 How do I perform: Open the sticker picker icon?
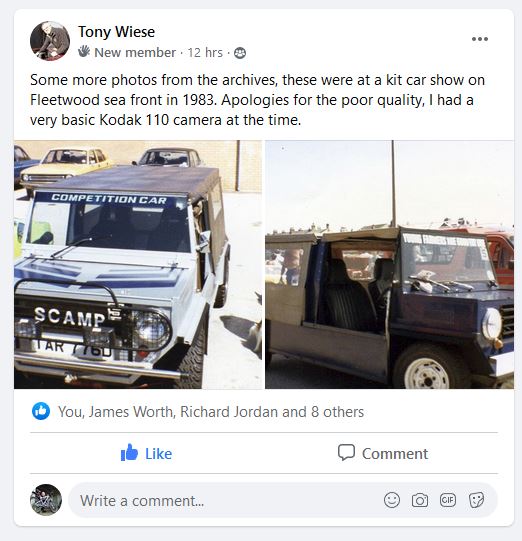(x=476, y=500)
